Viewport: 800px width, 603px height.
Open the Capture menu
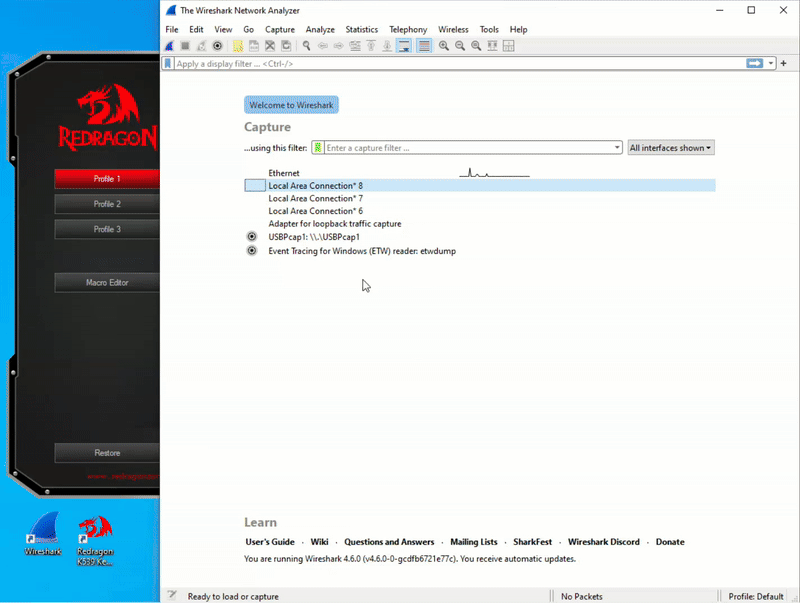tap(280, 30)
